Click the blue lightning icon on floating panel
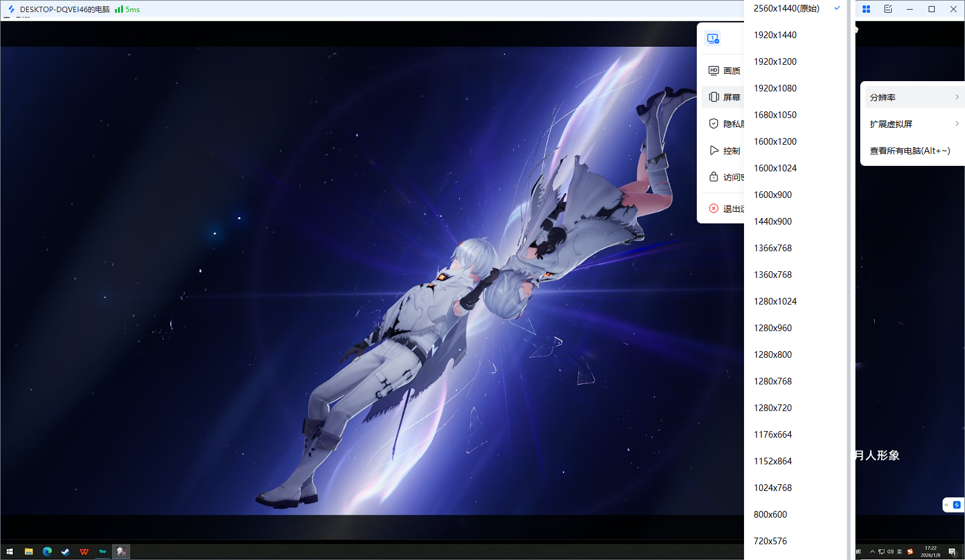Image resolution: width=965 pixels, height=560 pixels. pos(957,505)
